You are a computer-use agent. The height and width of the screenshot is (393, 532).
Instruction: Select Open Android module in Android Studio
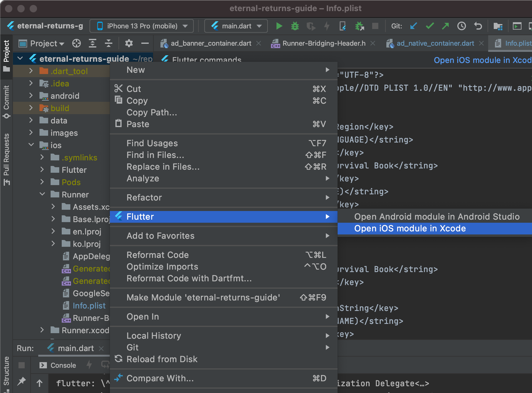click(x=435, y=217)
